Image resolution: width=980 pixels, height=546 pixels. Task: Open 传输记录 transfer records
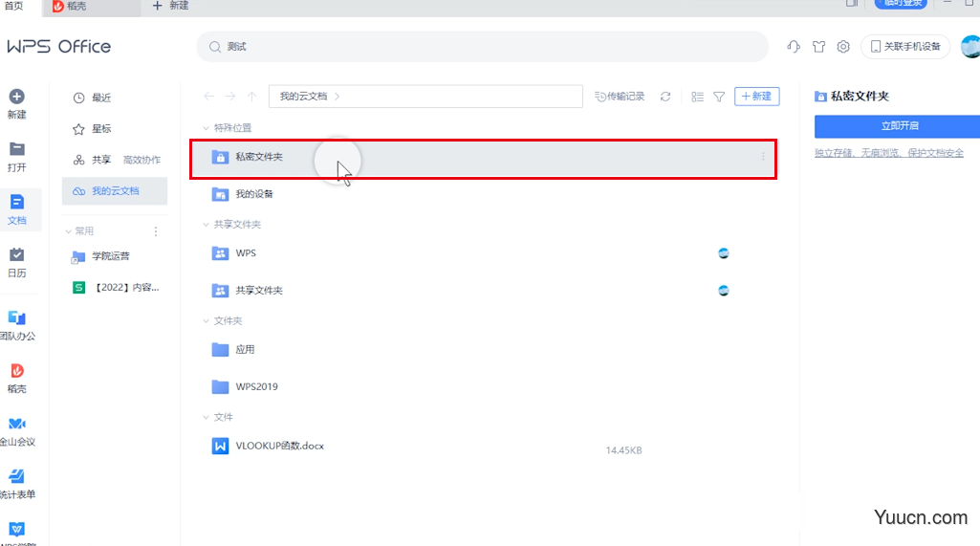pos(620,97)
